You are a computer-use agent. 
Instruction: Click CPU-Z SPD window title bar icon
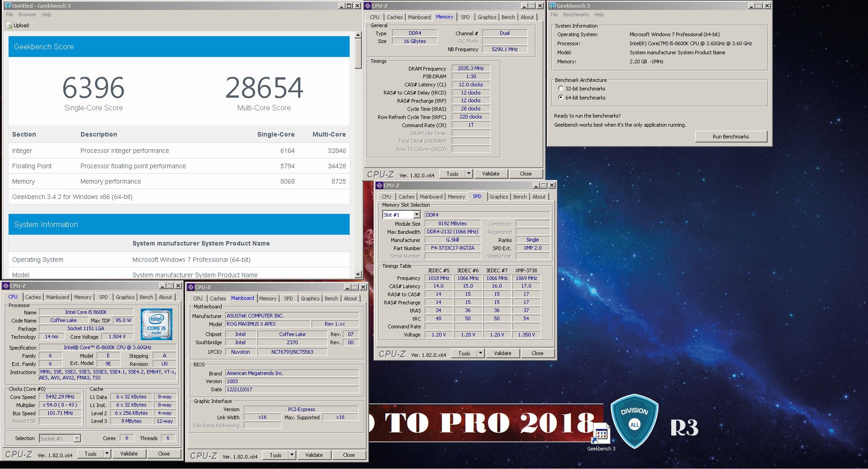click(379, 185)
